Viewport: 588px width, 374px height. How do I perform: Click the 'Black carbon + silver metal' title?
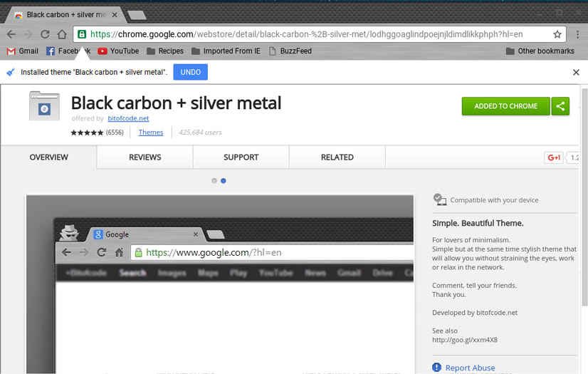(176, 103)
